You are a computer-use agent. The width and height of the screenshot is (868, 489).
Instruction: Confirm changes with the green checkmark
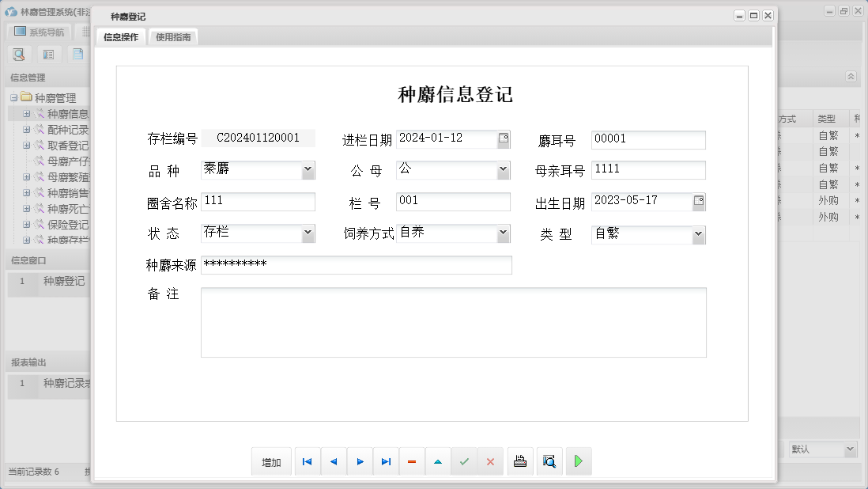click(465, 461)
